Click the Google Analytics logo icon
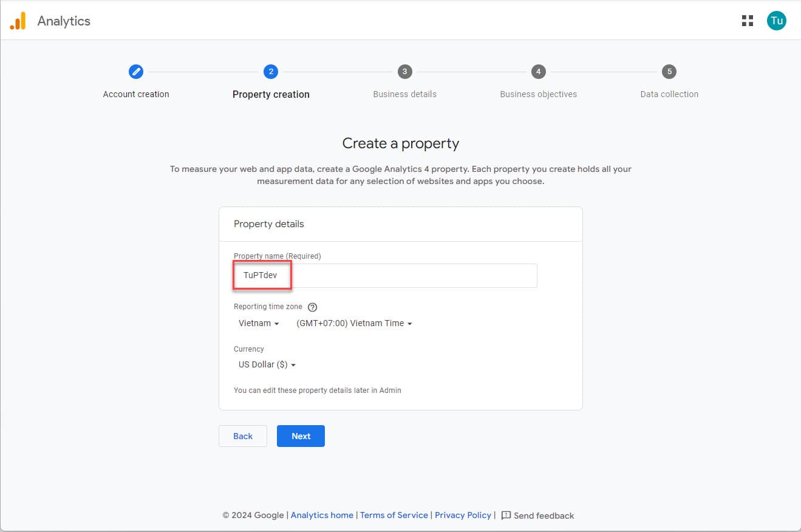Image resolution: width=801 pixels, height=532 pixels. click(18, 21)
